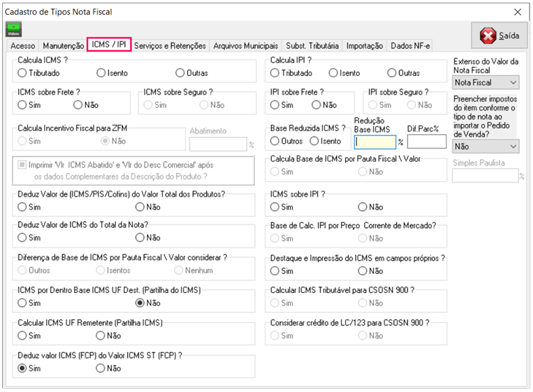Screen dimensions: 533x392
Task: Select Isento under Calcula IPI
Action: tap(333, 73)
